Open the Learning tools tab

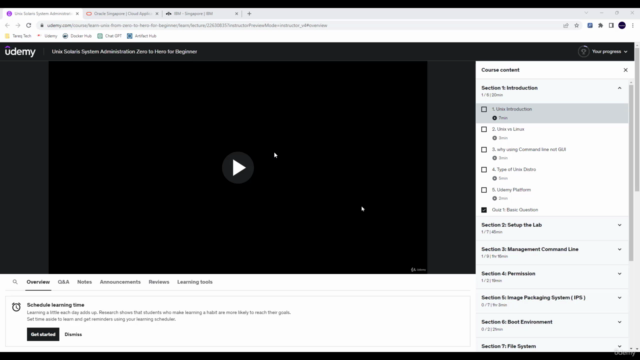point(195,282)
